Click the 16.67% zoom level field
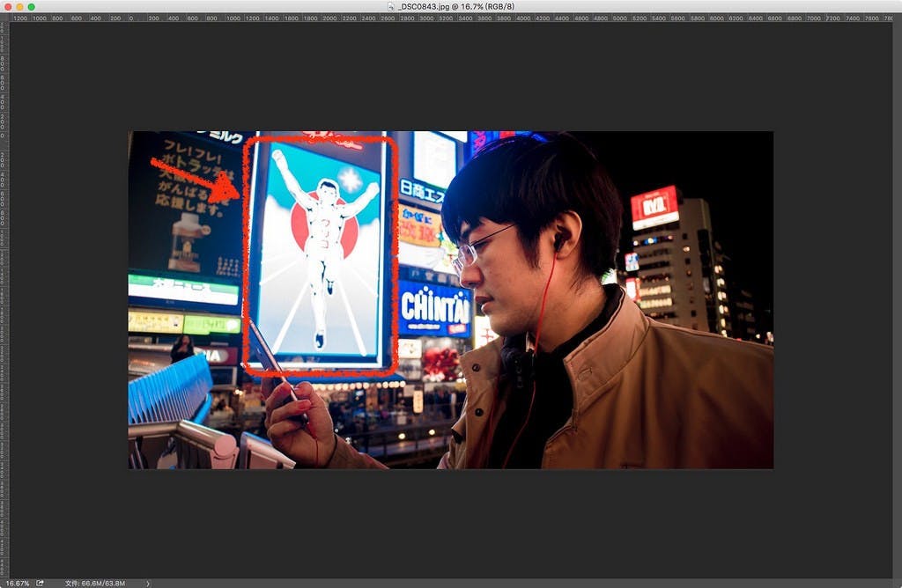 (x=16, y=583)
